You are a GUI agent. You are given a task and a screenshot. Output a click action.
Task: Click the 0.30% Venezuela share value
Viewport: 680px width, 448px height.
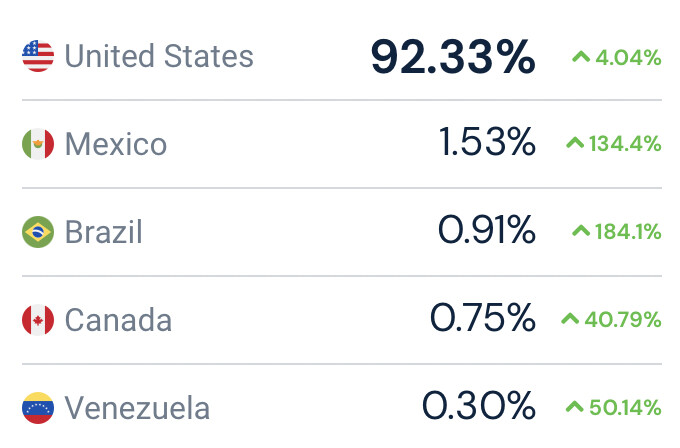click(x=479, y=406)
